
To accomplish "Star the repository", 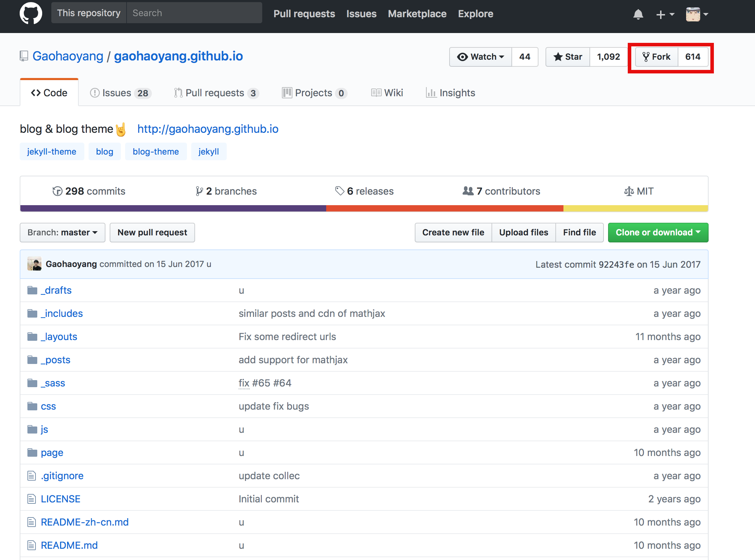I will [568, 57].
